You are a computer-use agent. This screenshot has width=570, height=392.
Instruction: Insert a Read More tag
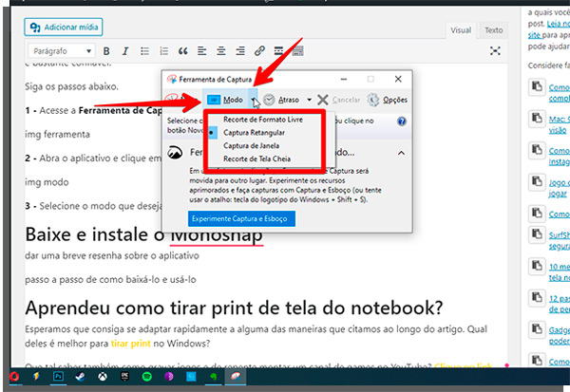[278, 51]
